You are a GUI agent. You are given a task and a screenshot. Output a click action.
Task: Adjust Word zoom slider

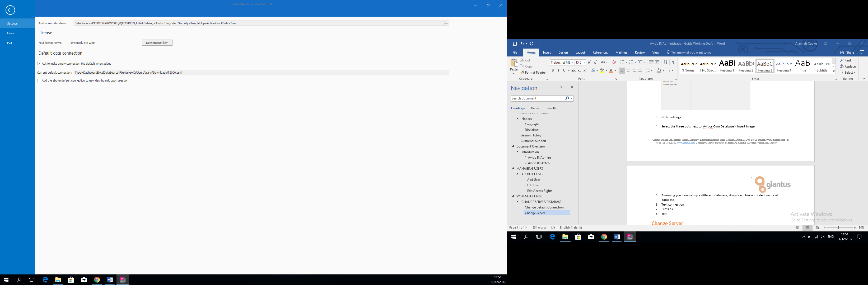coord(838,228)
